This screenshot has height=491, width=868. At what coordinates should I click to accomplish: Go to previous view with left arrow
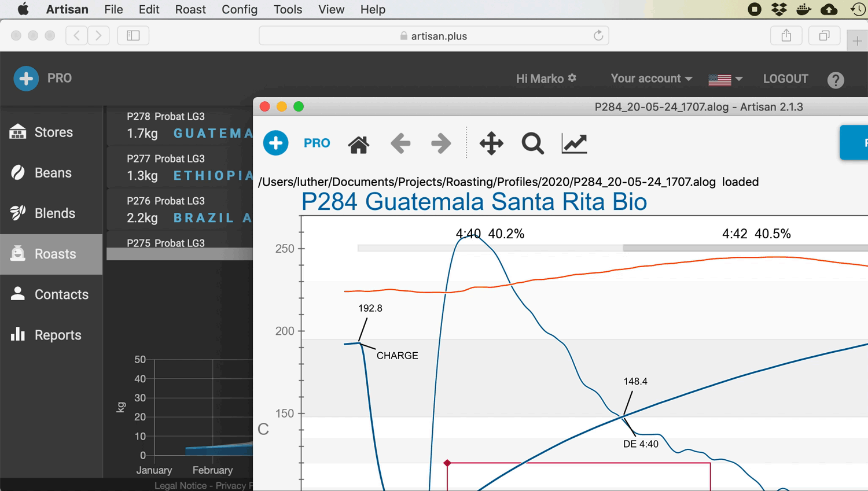point(400,143)
